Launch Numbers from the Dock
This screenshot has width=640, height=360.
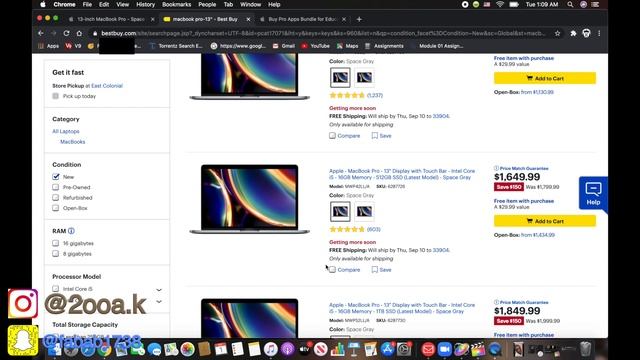pyautogui.click(x=338, y=349)
